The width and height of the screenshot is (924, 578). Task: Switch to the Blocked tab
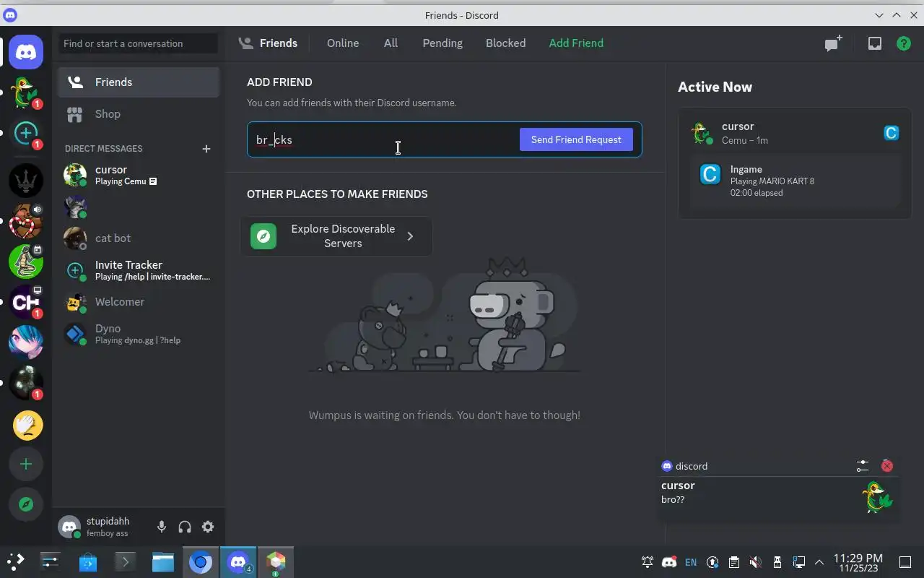[505, 43]
